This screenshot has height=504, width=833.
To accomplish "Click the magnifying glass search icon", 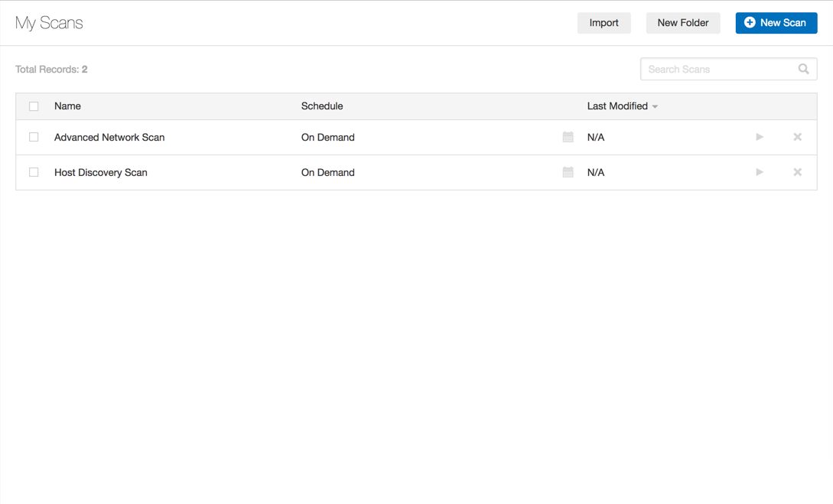I will point(803,70).
